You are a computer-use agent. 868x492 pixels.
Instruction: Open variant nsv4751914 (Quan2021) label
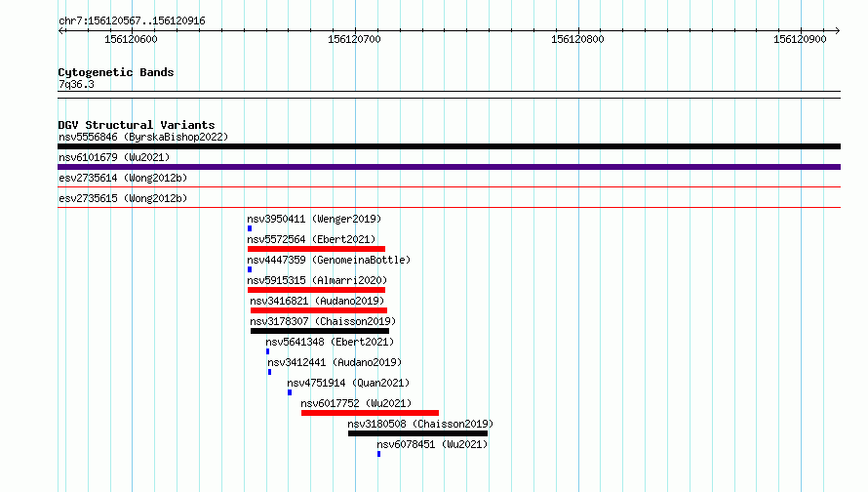coord(349,383)
